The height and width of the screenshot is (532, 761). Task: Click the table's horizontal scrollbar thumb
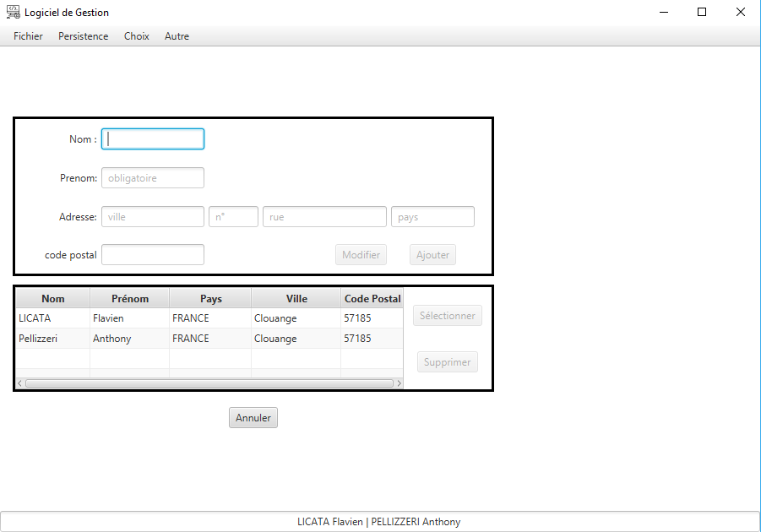point(209,383)
